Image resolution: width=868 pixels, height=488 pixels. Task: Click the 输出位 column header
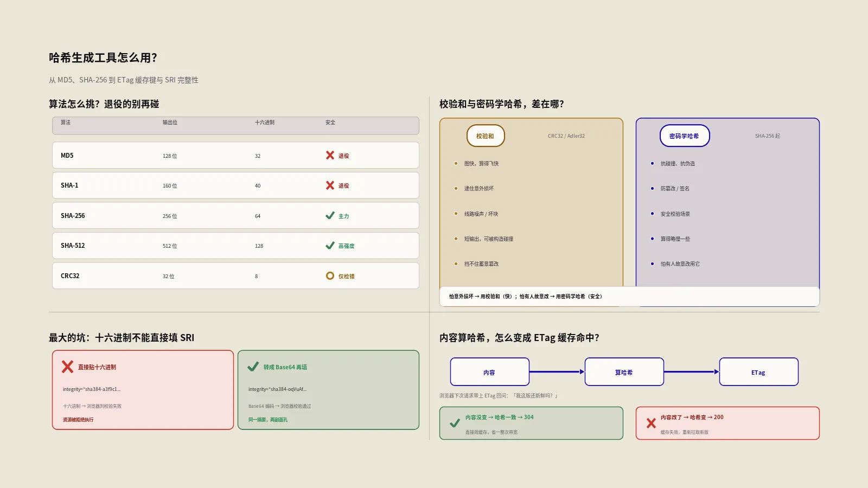(170, 123)
